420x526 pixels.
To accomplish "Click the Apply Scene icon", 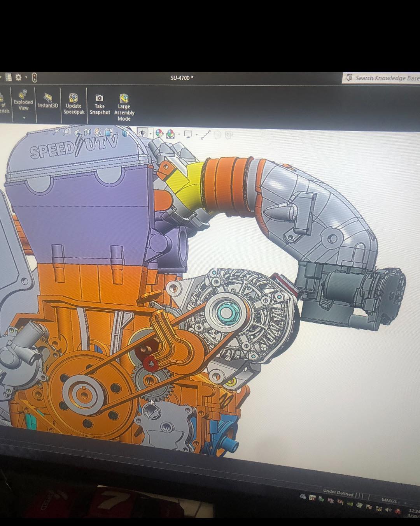I will point(170,134).
